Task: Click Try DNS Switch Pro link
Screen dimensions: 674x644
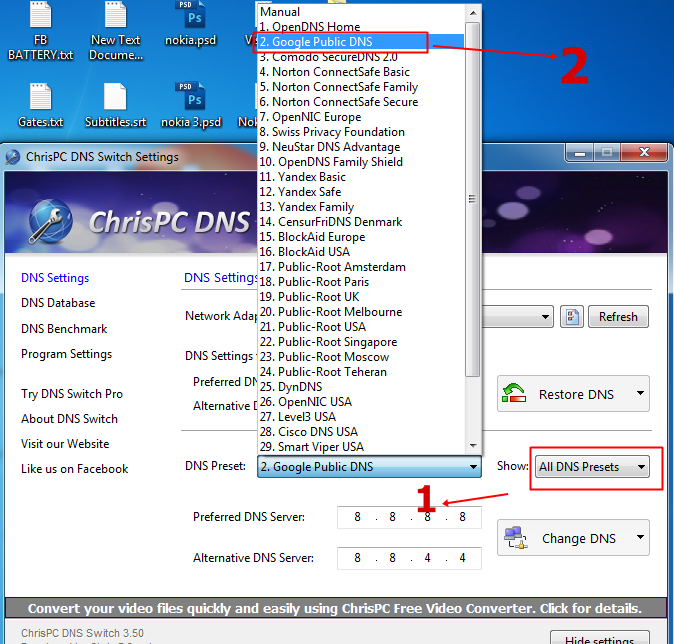Action: point(72,394)
